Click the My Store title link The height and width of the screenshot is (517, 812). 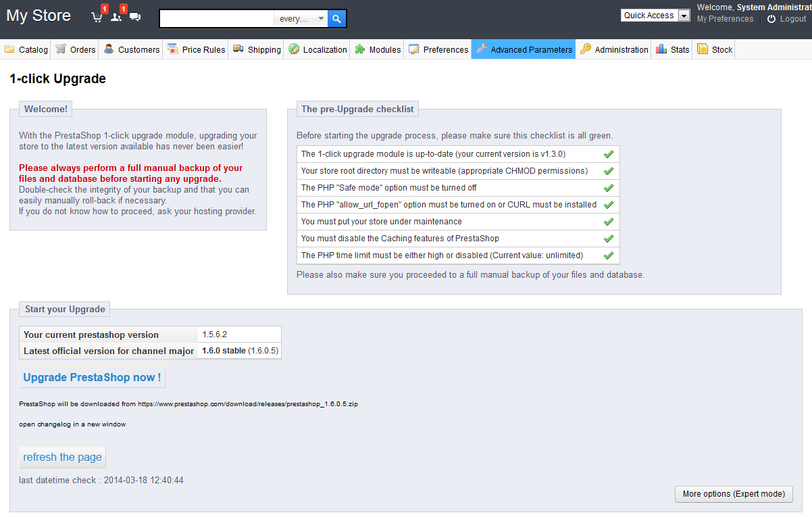[x=39, y=16]
